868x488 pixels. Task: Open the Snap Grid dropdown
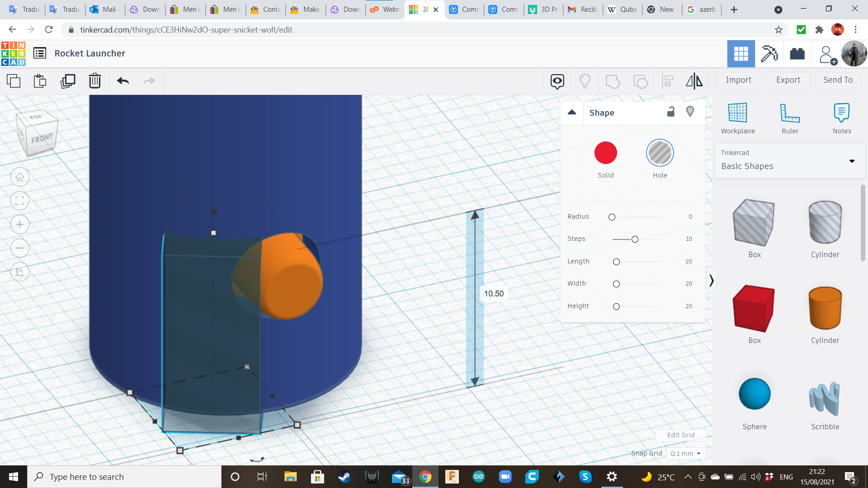[685, 453]
